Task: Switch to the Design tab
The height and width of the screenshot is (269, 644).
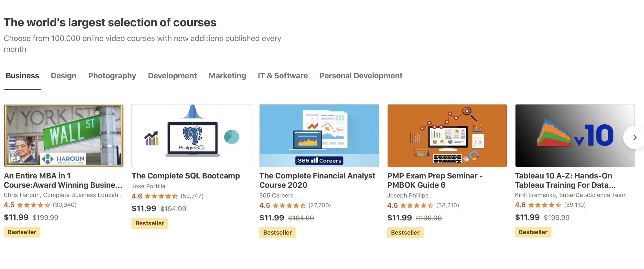Action: click(x=64, y=76)
